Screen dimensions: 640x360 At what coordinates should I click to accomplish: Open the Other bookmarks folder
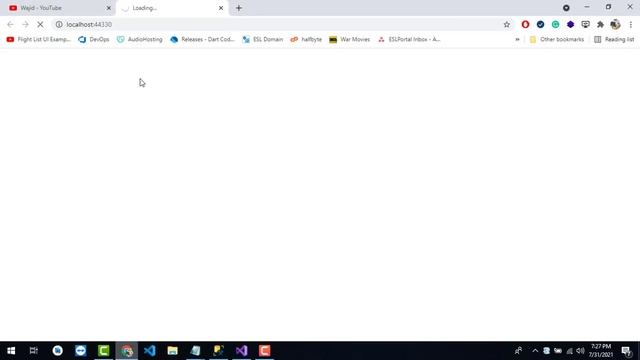[557, 40]
